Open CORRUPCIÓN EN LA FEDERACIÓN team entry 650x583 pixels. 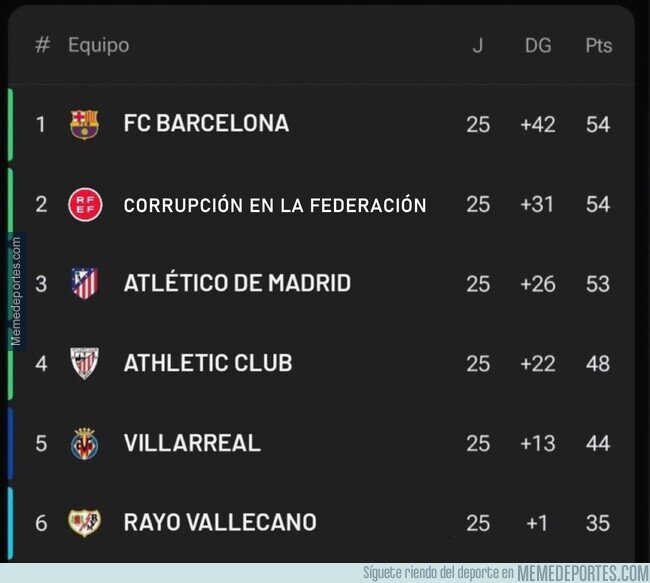[x=275, y=205]
